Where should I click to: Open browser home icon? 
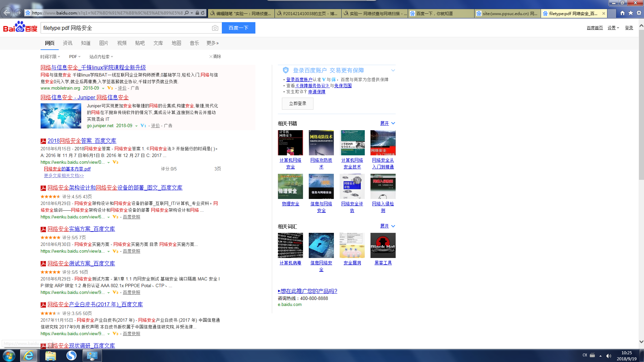tap(623, 13)
